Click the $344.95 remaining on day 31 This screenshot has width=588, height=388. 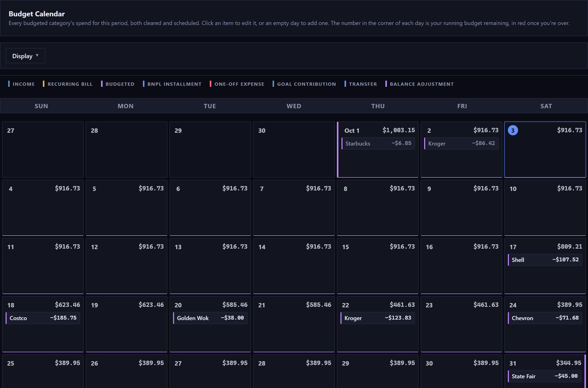point(569,363)
